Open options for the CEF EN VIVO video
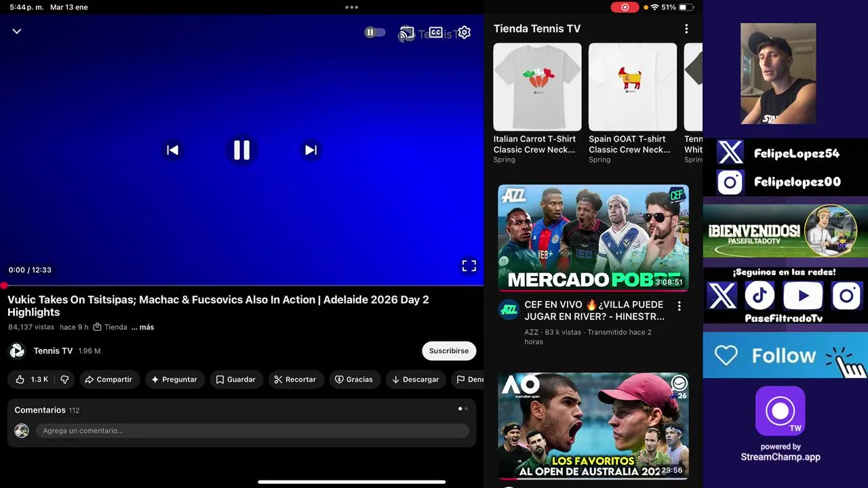868x488 pixels. click(x=679, y=306)
